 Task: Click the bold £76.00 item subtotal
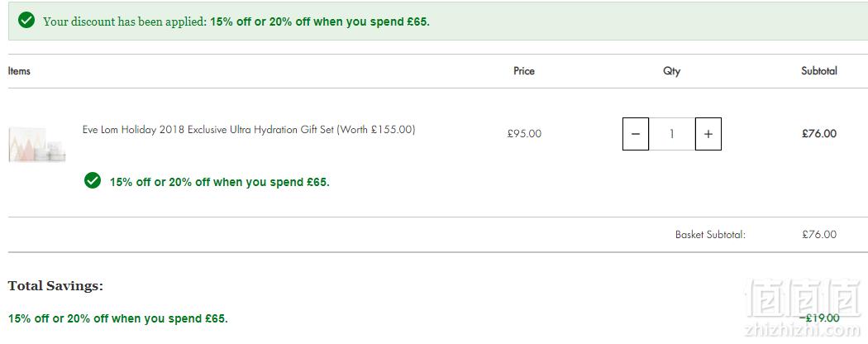click(819, 133)
